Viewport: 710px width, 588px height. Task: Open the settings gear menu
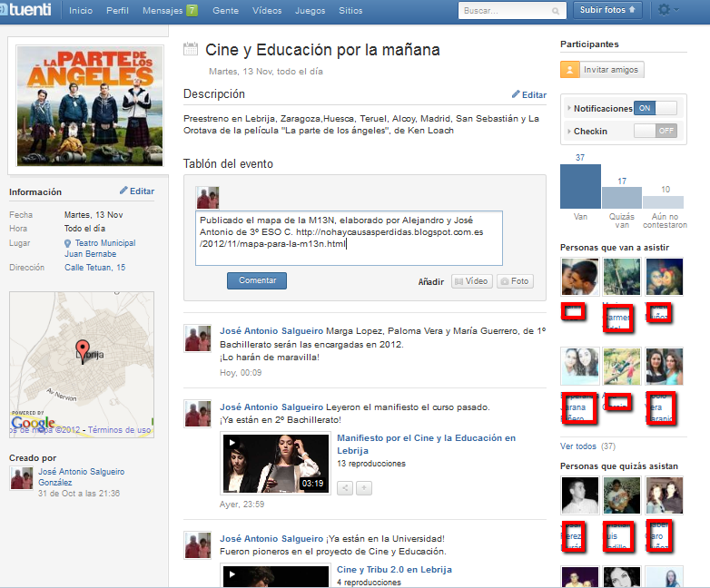[x=666, y=10]
